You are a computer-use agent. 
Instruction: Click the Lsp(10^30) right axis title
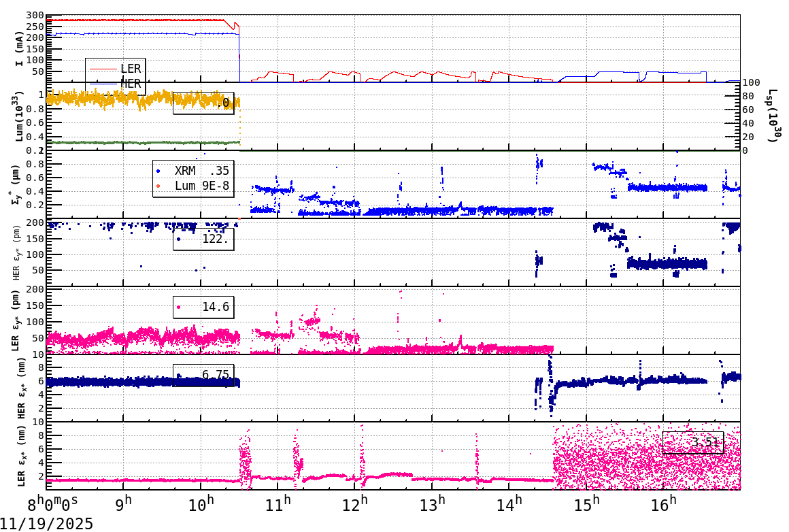(773, 116)
